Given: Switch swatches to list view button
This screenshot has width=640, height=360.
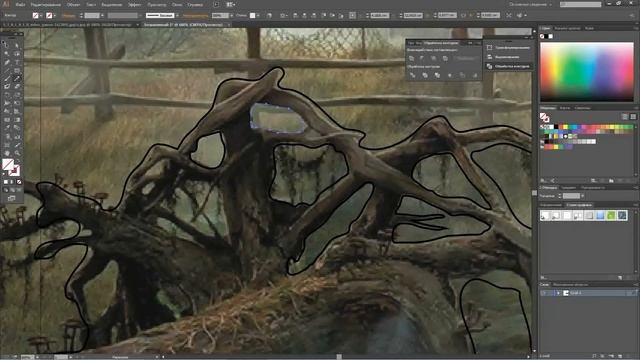Looking at the screenshot, I should click(624, 117).
